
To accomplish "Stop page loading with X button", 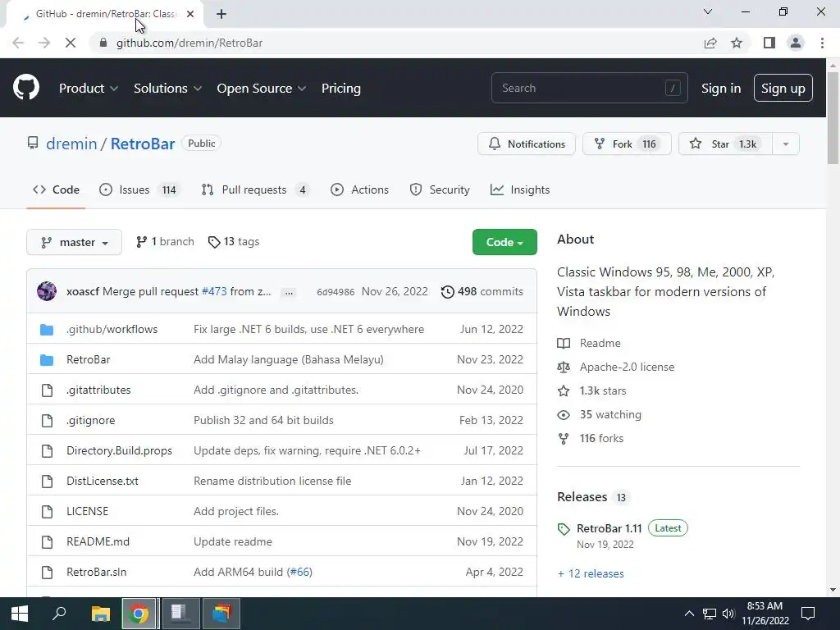I will (71, 43).
